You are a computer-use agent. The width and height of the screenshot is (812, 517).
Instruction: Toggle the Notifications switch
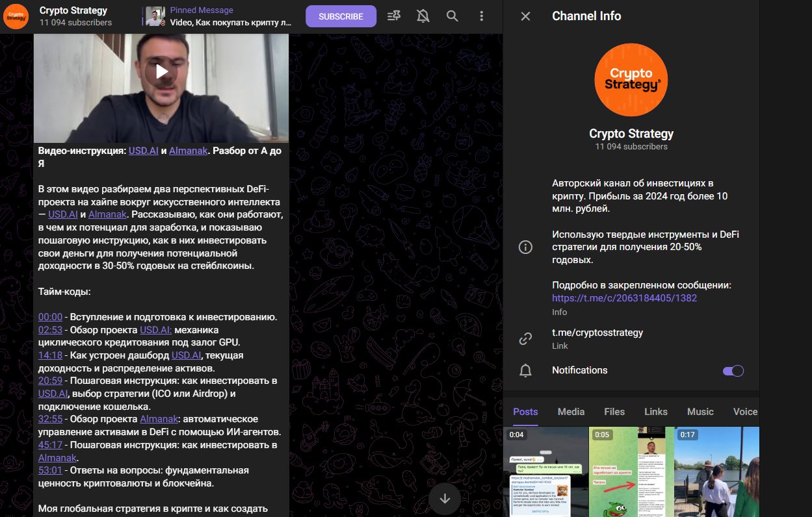[x=733, y=371]
